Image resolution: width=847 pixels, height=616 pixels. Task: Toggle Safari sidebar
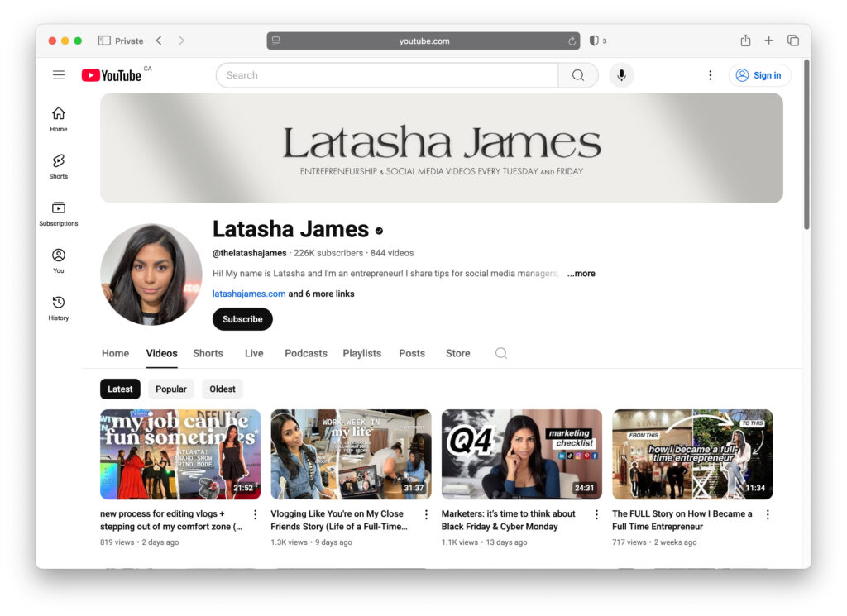(104, 41)
